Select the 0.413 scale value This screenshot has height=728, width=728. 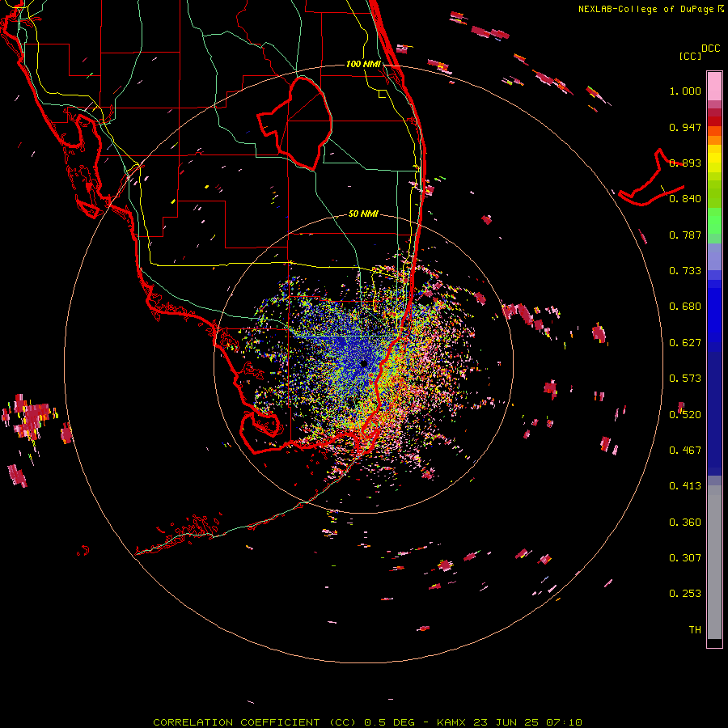[685, 486]
